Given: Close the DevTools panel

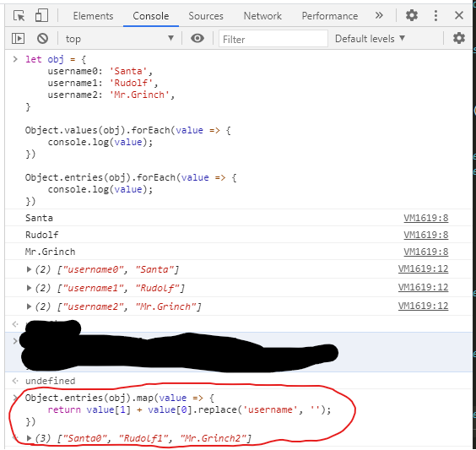Looking at the screenshot, I should (458, 15).
